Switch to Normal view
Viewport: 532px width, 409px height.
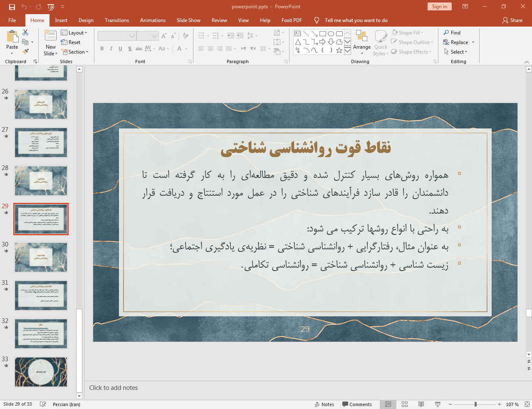click(x=388, y=404)
